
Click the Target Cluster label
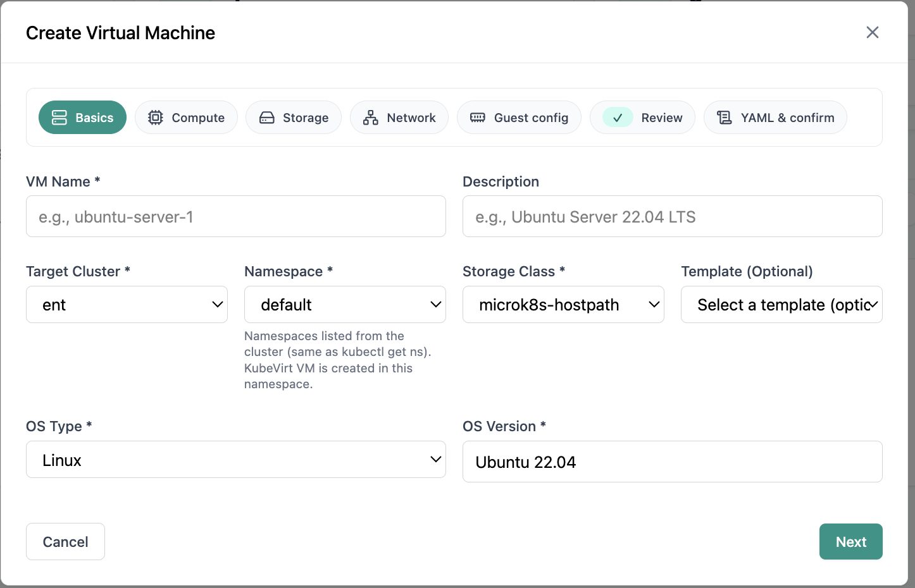[78, 271]
